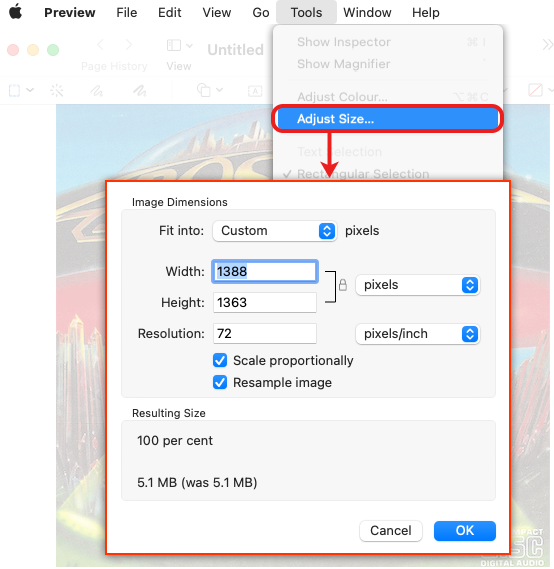Choose Text Selection in Tools menu
This screenshot has height=569, width=554.
tap(388, 152)
